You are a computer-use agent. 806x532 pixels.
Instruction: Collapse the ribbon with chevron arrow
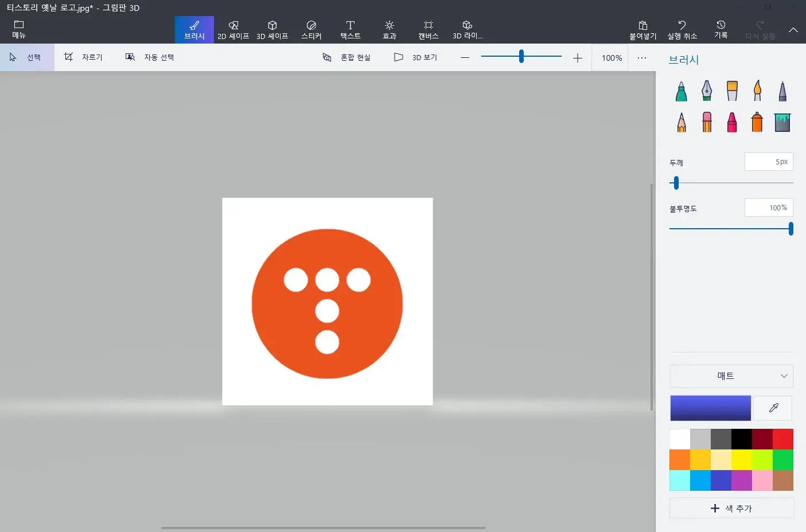(793, 30)
